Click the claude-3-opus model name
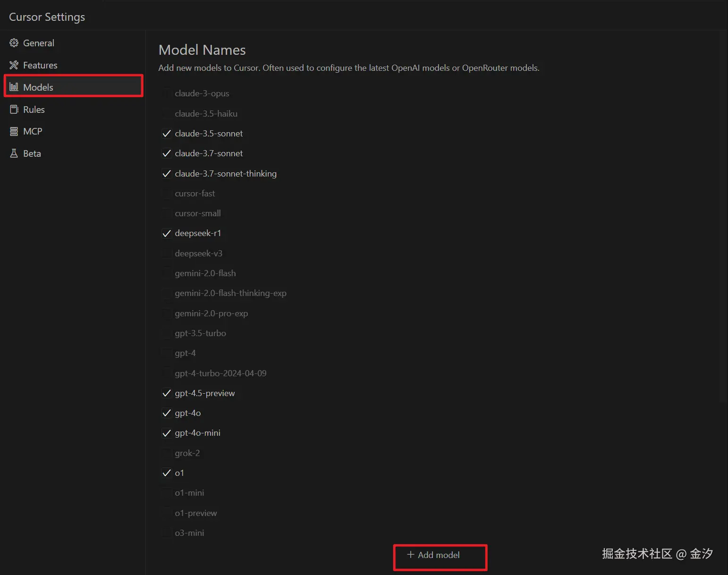 click(202, 93)
